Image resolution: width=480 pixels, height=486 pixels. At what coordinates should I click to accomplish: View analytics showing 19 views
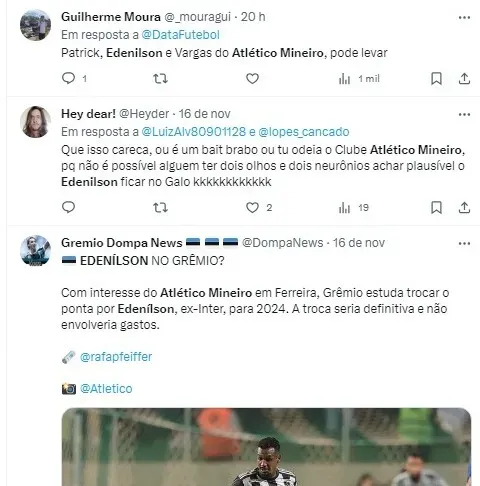(353, 208)
